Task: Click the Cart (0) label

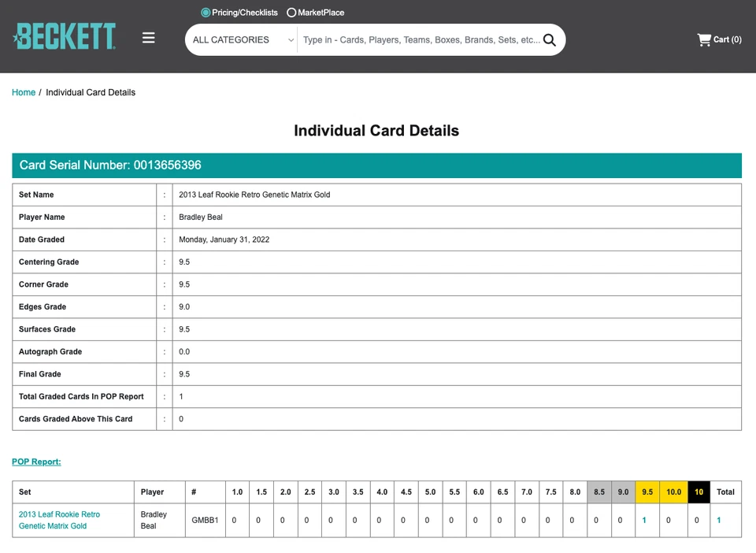Action: coord(727,39)
